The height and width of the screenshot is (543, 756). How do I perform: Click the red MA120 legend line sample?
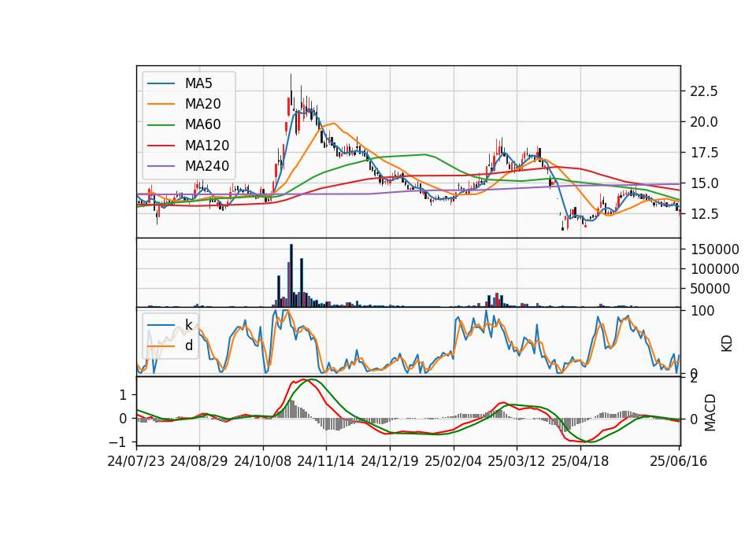pyautogui.click(x=161, y=146)
